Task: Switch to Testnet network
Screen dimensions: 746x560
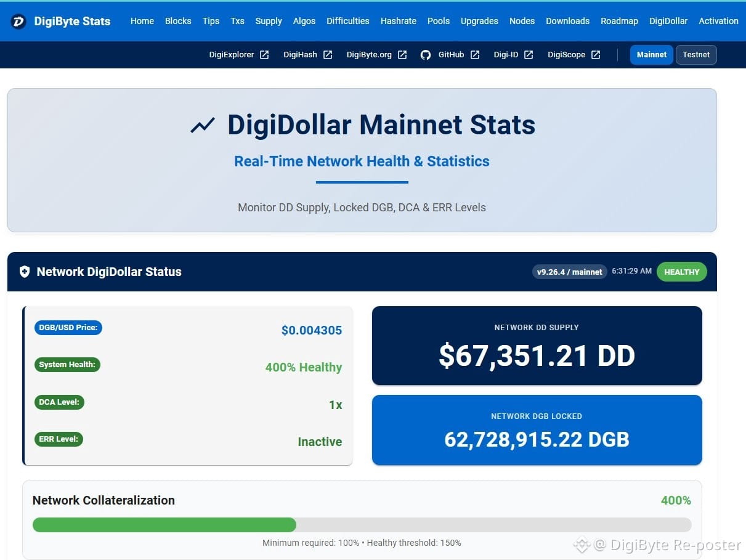Action: click(x=696, y=55)
